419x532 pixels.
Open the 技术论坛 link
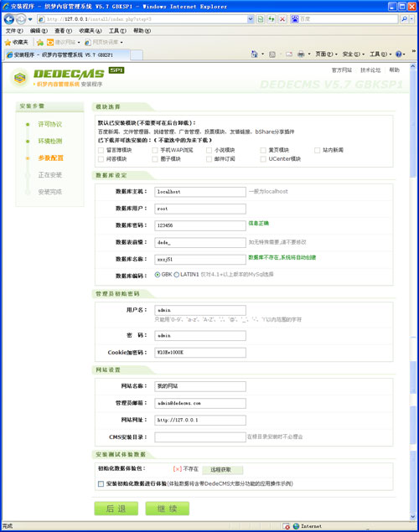[370, 70]
